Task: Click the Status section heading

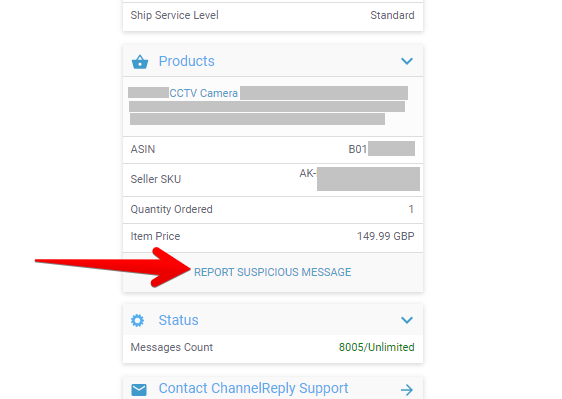Action: click(178, 320)
